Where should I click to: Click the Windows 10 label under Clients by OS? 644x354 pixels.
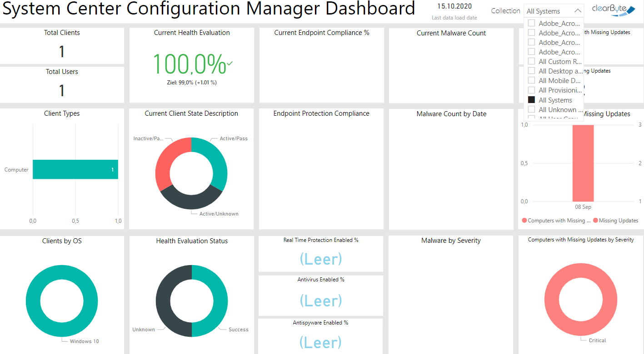[84, 341]
